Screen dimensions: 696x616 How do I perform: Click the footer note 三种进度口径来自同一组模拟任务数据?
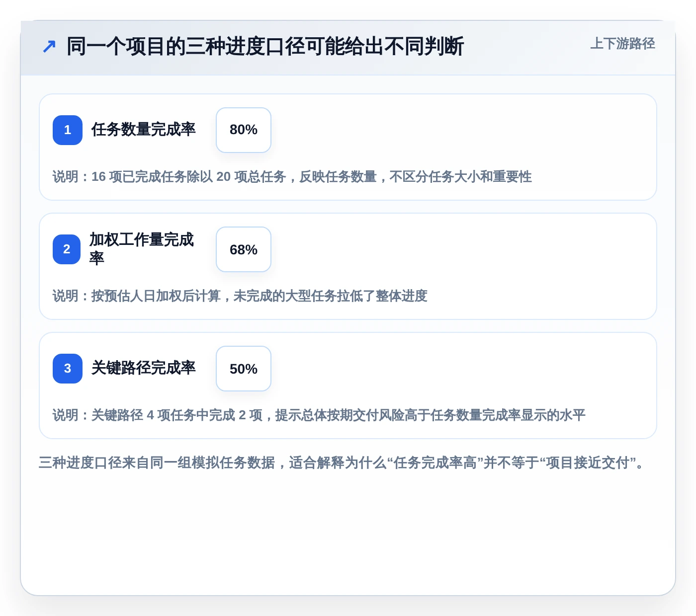pos(343,463)
